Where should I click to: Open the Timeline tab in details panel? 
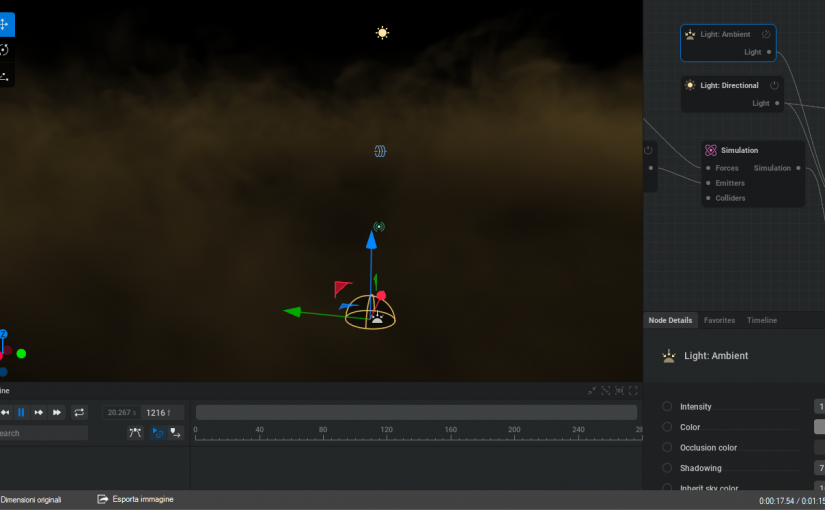tap(762, 320)
